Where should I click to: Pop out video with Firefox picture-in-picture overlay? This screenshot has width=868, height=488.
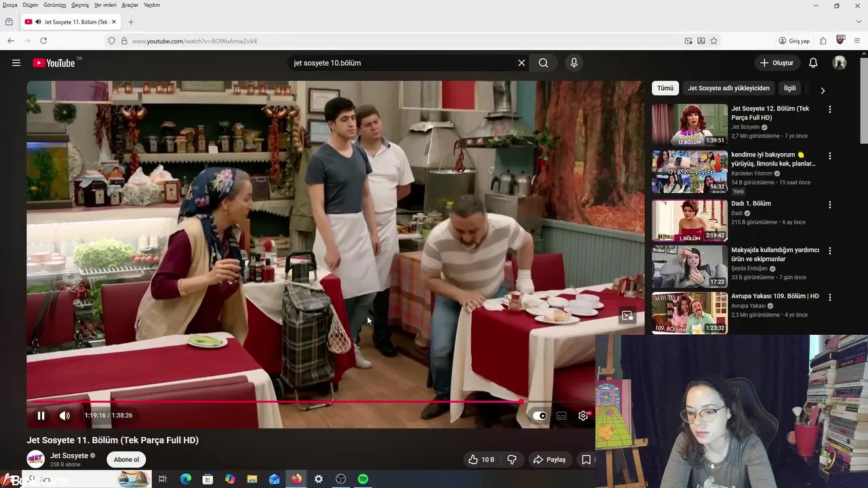pos(627,316)
